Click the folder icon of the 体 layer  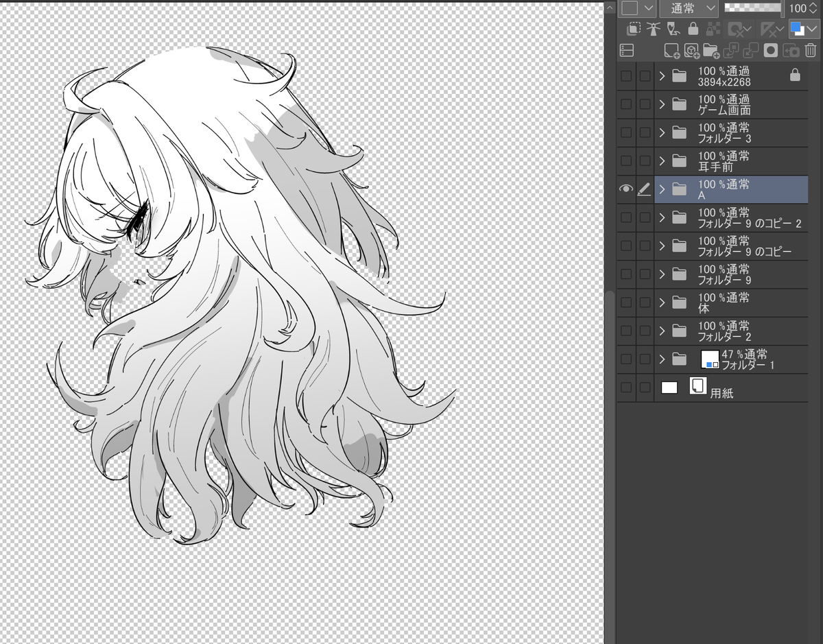coord(679,302)
